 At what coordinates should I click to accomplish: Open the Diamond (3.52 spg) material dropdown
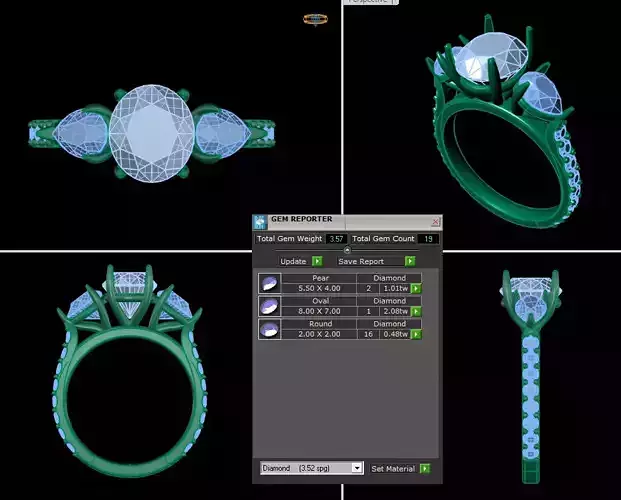311,468
